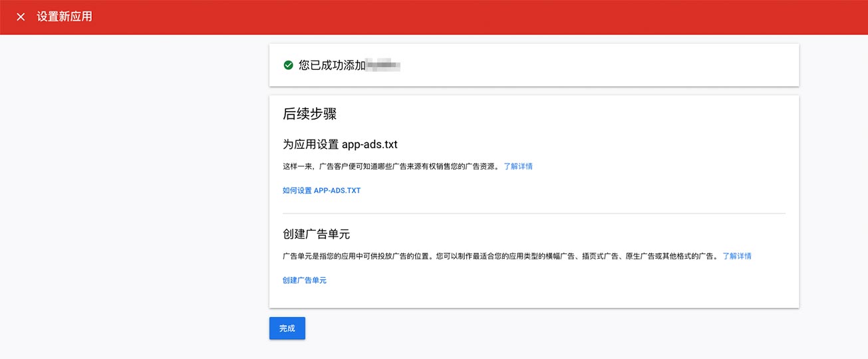Click 创建广告单元 link
Image resolution: width=868 pixels, height=359 pixels.
click(x=305, y=281)
